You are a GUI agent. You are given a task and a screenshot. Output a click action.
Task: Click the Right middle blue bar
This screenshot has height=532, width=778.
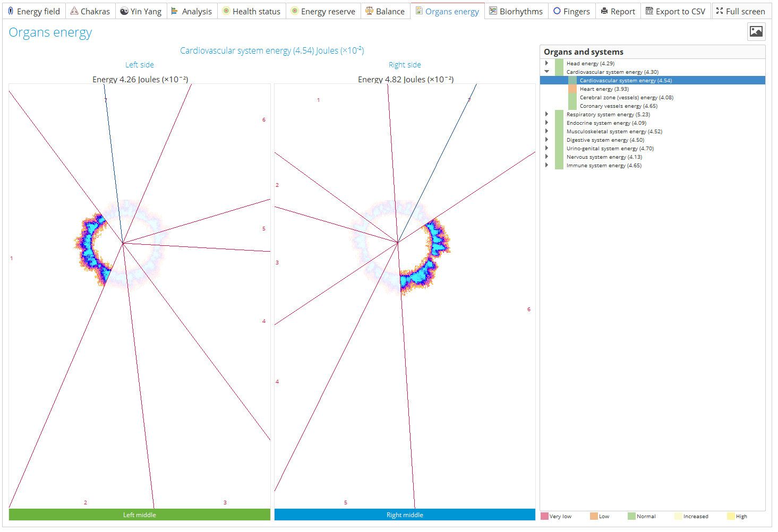coord(405,514)
